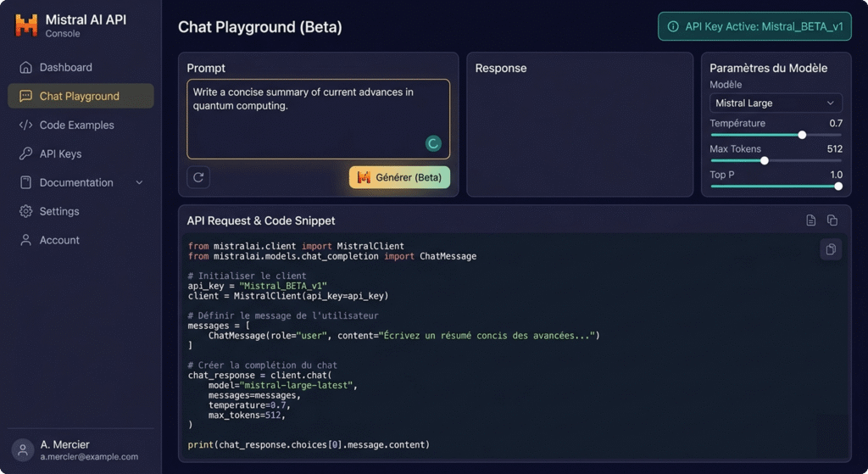The image size is (868, 474).
Task: Copy code with clipboard icon in code block
Action: click(x=831, y=249)
